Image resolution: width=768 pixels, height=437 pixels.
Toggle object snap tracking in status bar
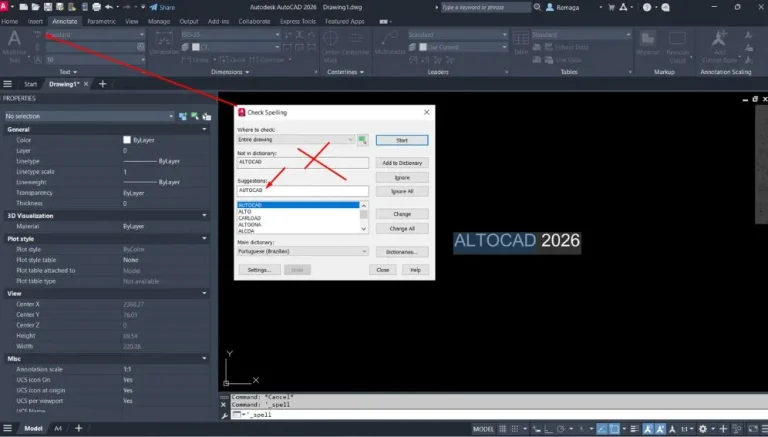pyautogui.click(x=602, y=429)
